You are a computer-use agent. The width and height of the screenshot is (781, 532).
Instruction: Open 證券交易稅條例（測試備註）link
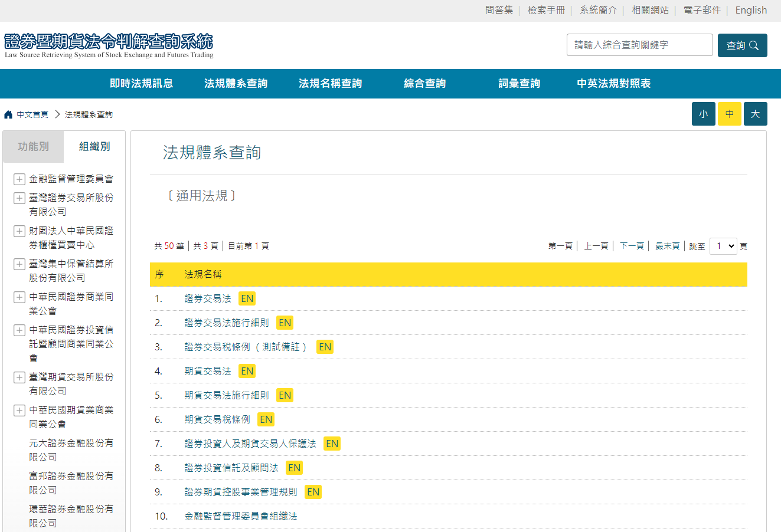click(x=246, y=347)
